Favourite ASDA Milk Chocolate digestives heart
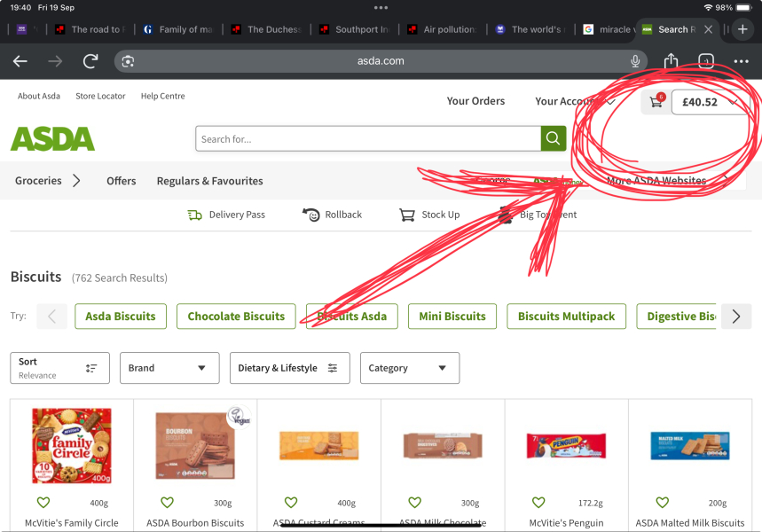The width and height of the screenshot is (762, 532). point(414,503)
